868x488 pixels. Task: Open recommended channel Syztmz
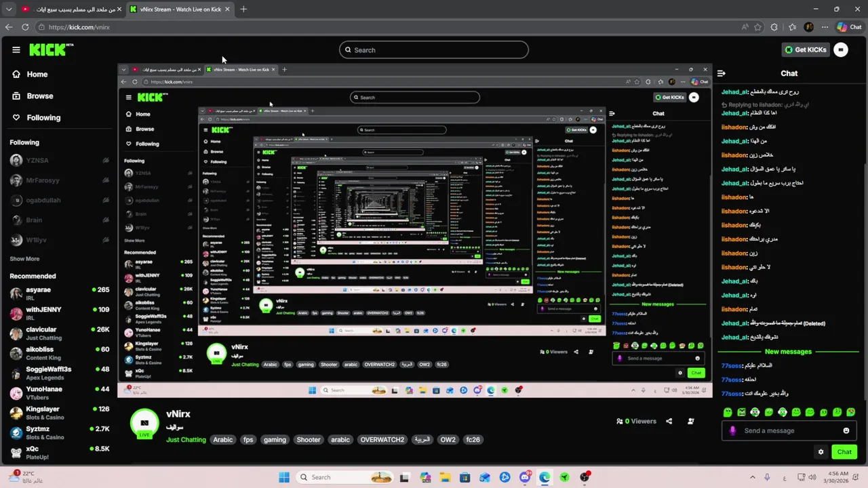pos(60,432)
